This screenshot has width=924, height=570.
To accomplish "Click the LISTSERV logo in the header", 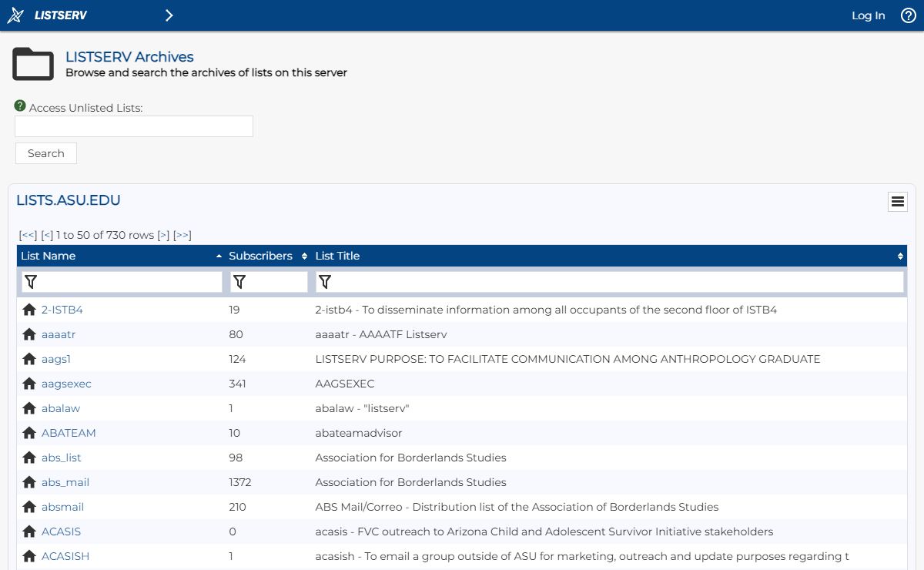I will pyautogui.click(x=47, y=15).
